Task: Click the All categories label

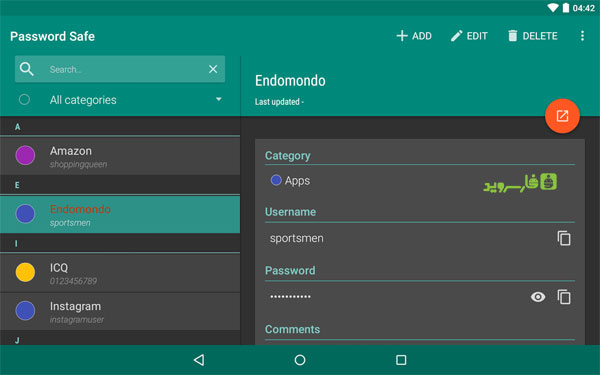Action: (83, 100)
